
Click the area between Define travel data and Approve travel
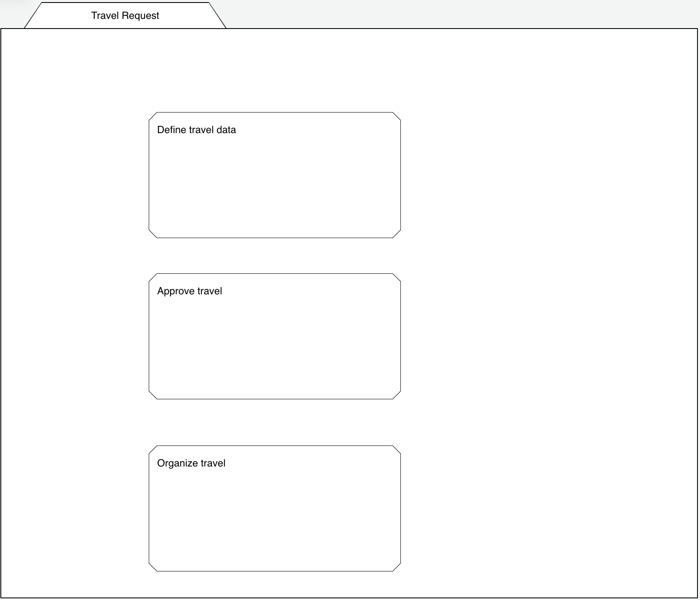(x=275, y=256)
